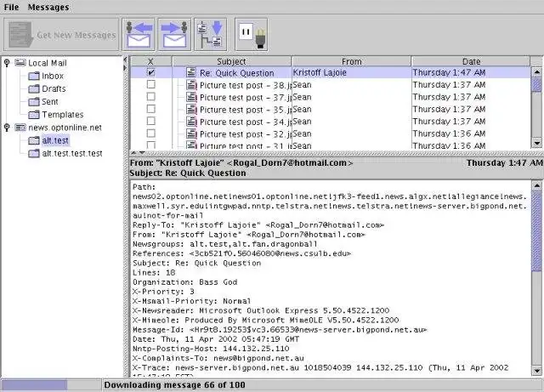Screen dimensions: 544x392
Task: Click the Inbox folder icon
Action: (x=34, y=76)
